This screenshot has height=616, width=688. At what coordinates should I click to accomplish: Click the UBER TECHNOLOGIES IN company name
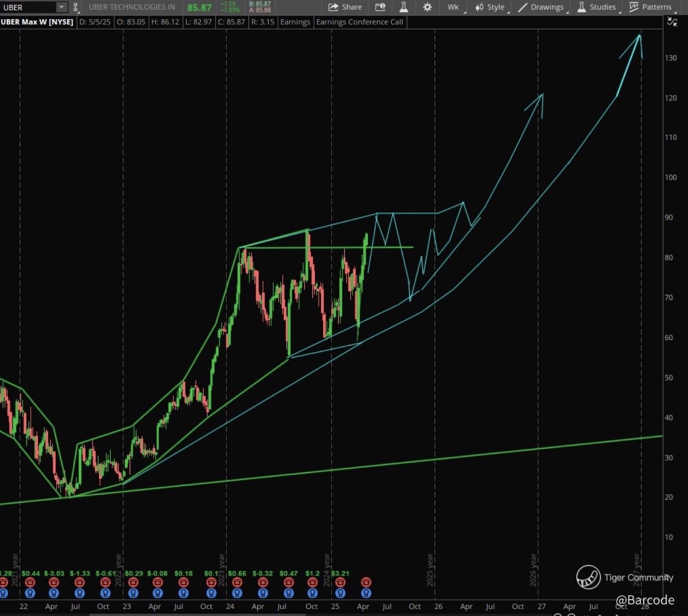tap(132, 7)
